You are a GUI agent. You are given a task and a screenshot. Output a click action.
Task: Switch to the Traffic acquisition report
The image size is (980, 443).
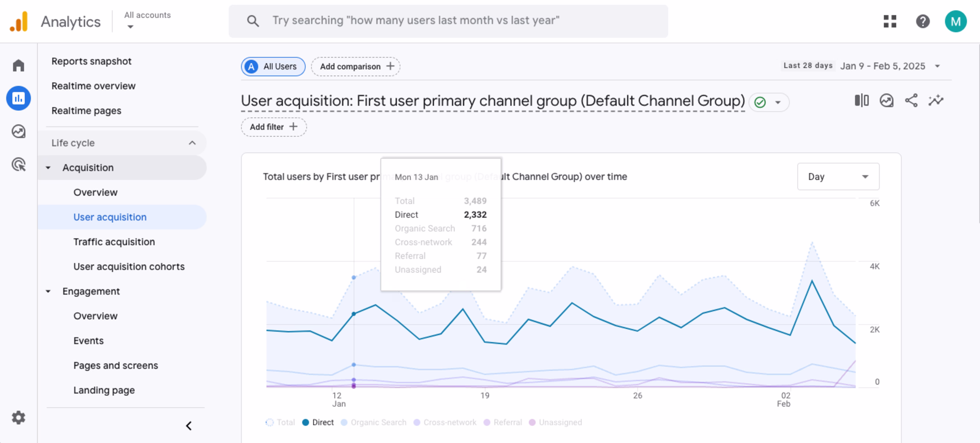coord(114,242)
